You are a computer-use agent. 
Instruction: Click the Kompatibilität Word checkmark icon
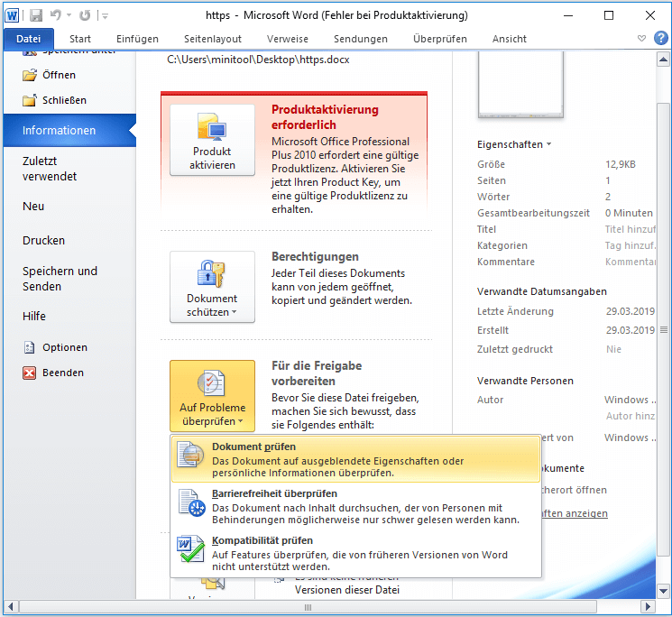coord(190,548)
